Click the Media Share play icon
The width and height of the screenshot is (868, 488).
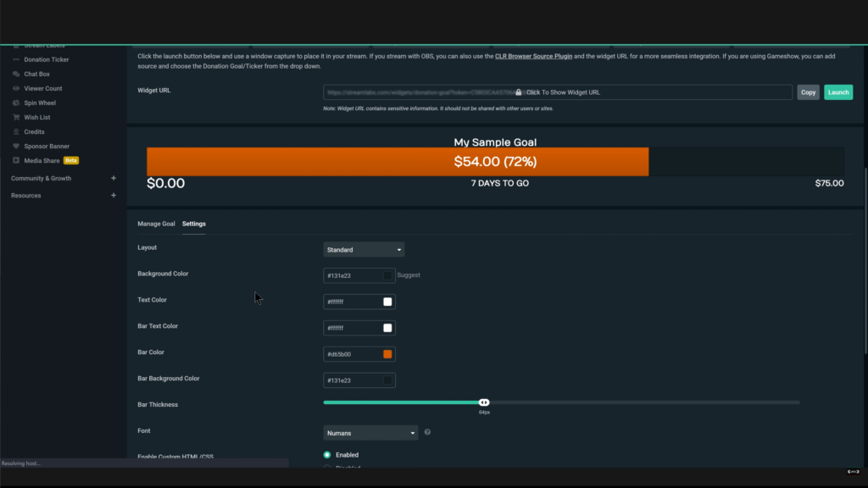pos(16,160)
